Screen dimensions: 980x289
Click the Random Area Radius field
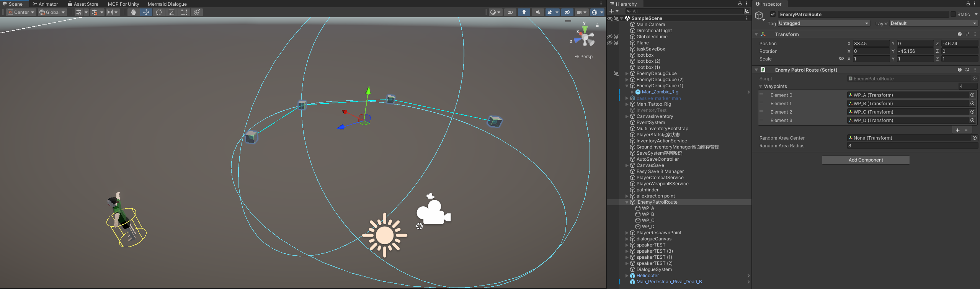(x=912, y=145)
